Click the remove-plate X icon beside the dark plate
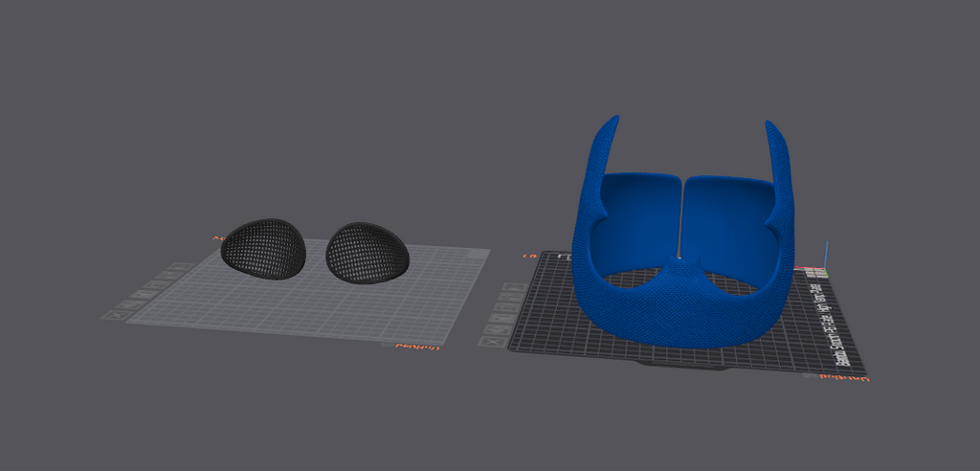The image size is (980, 471). (x=493, y=342)
